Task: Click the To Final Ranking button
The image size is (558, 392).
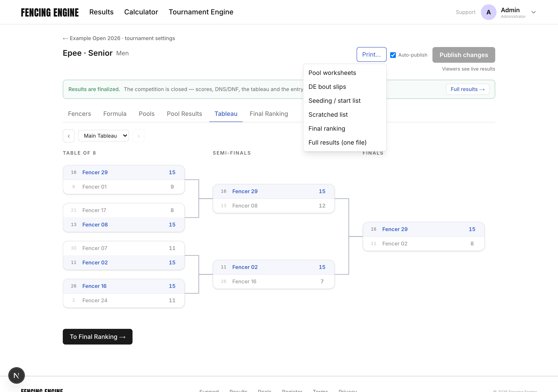Action: 97,337
